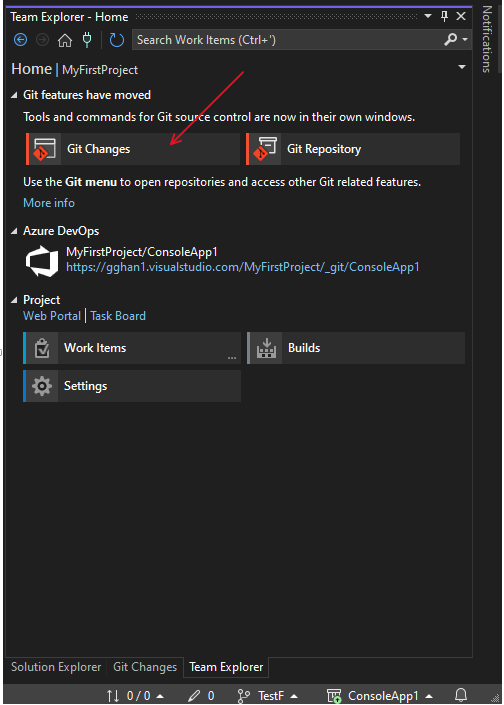Open the Notifications side tab
Viewport: 504px width, 705px height.
(487, 39)
